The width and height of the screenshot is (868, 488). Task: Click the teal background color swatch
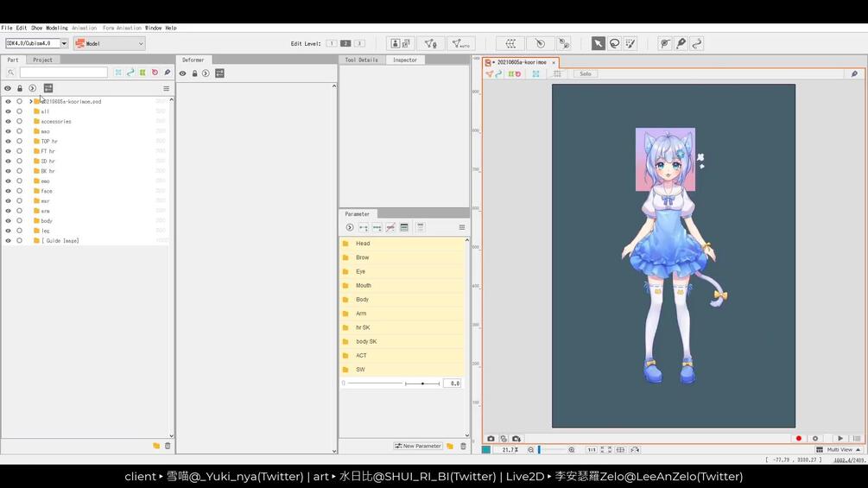click(x=486, y=450)
